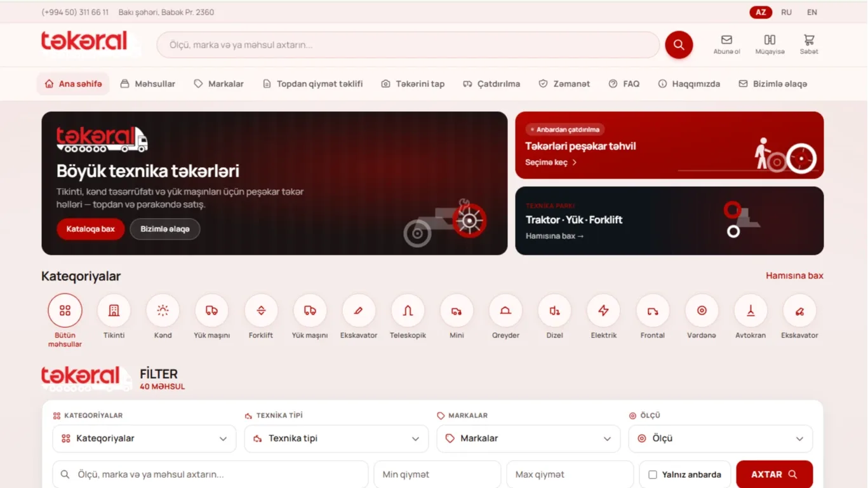Select the Mini category icon
The width and height of the screenshot is (868, 488).
click(457, 310)
